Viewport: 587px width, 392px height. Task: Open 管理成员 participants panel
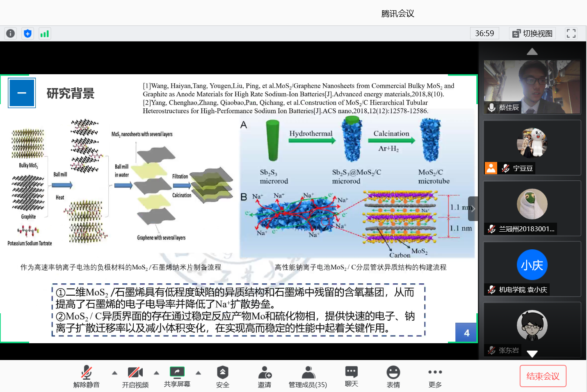click(x=308, y=376)
